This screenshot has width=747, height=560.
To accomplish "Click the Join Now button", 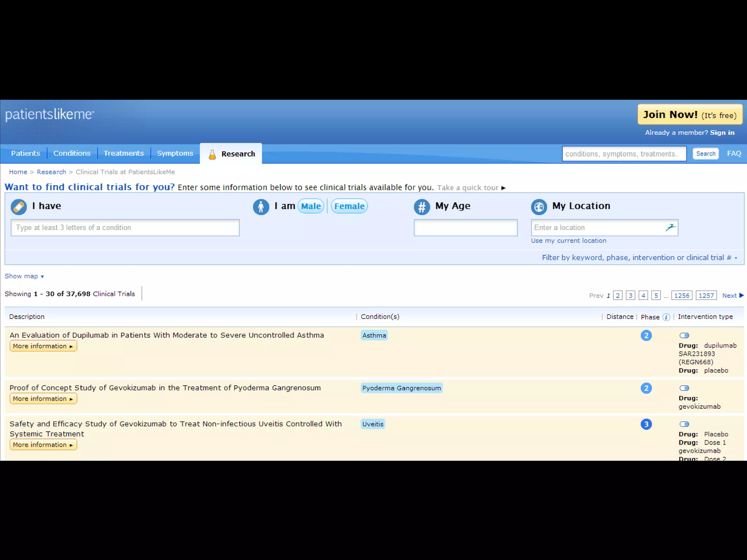I will click(689, 115).
